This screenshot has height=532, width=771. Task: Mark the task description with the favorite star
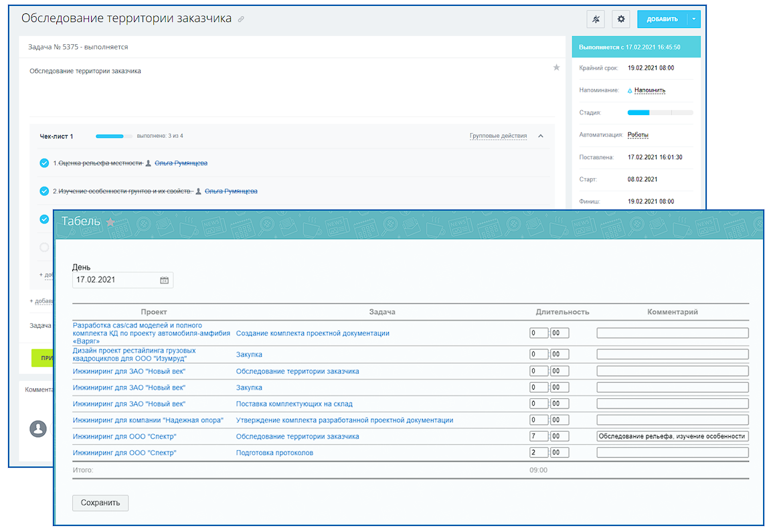(556, 68)
